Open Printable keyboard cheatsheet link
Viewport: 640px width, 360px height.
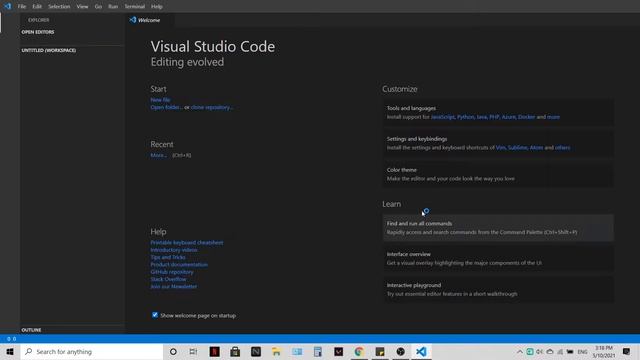coord(187,242)
